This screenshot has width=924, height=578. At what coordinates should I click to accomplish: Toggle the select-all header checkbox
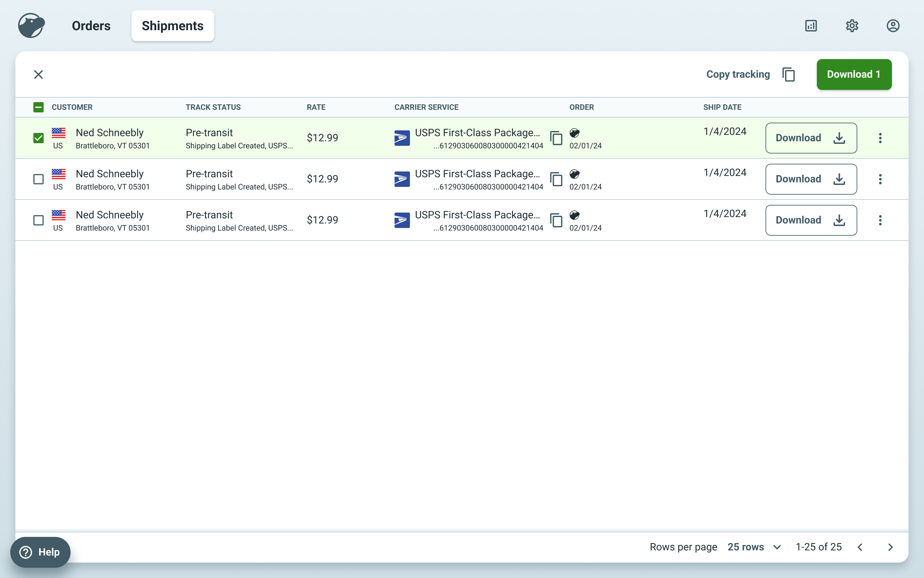[38, 107]
